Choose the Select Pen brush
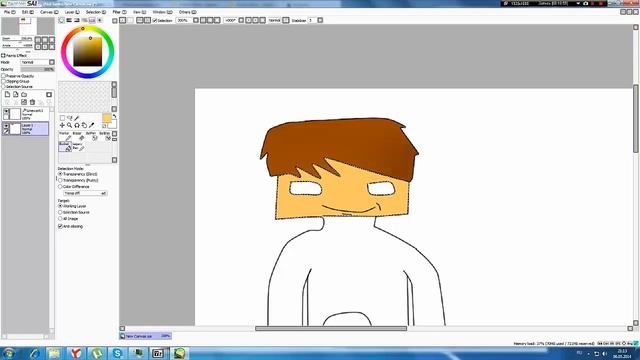The image size is (640, 360). click(91, 136)
